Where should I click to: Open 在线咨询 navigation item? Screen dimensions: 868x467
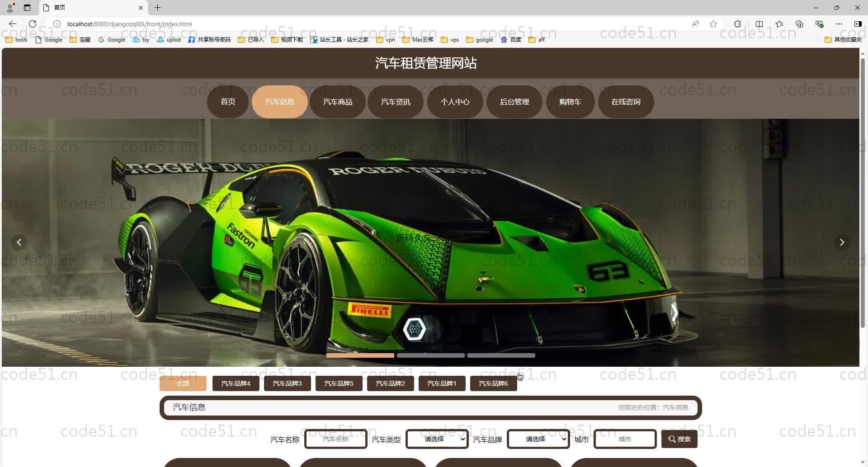click(x=626, y=102)
